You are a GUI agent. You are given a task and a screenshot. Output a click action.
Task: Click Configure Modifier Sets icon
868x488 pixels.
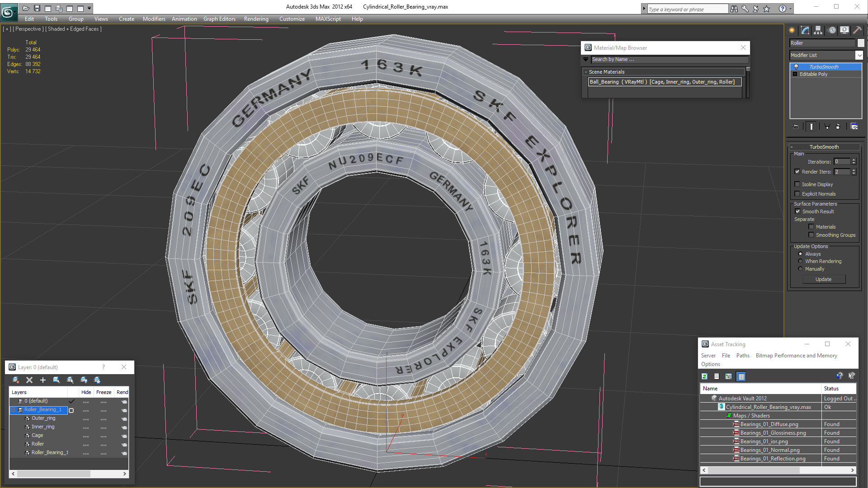[854, 127]
